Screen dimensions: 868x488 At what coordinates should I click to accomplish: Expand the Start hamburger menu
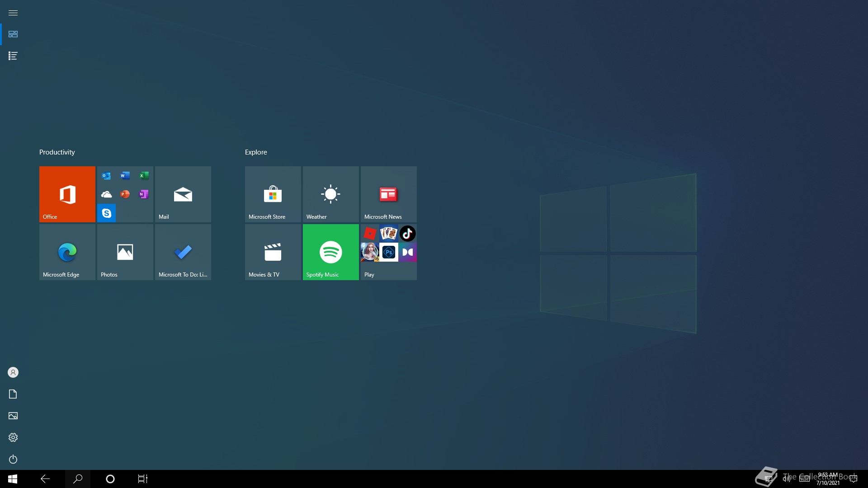point(13,13)
